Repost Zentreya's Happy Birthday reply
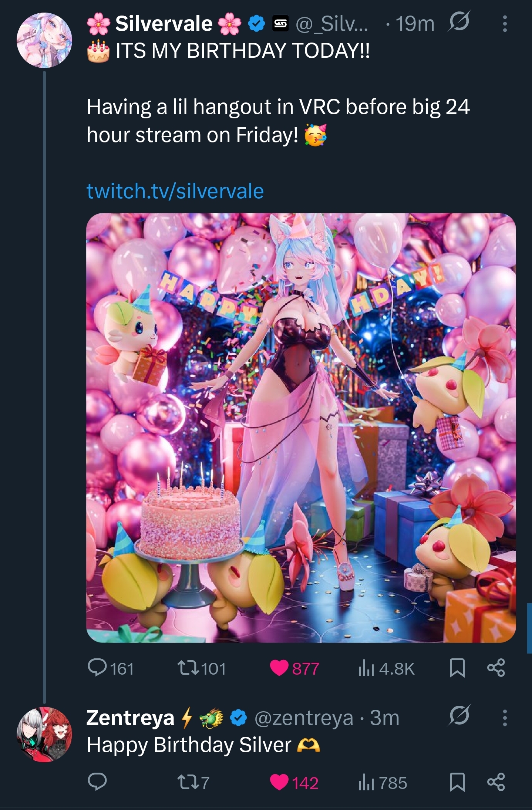 188,782
